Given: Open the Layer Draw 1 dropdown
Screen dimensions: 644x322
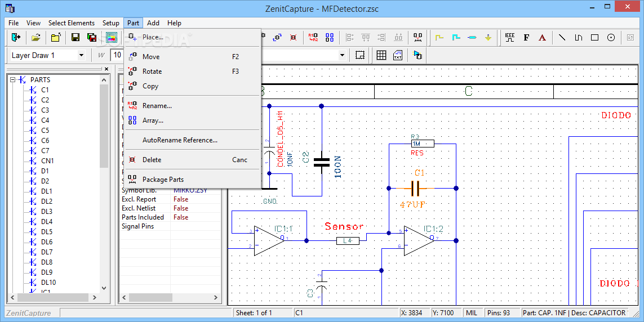Looking at the screenshot, I should [81, 55].
